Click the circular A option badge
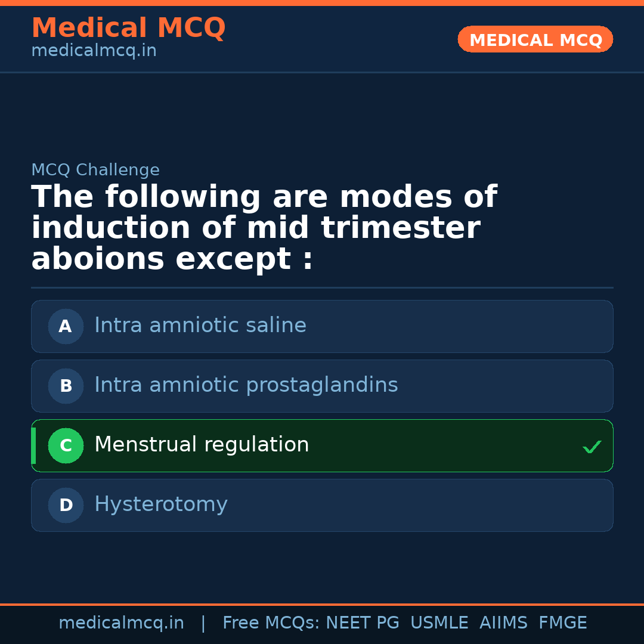 (66, 326)
